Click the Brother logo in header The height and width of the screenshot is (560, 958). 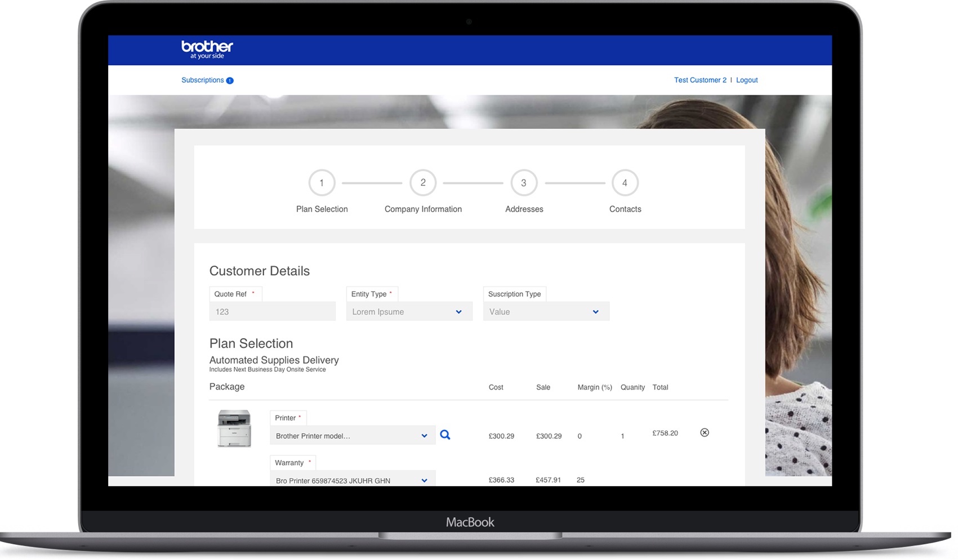click(x=207, y=50)
